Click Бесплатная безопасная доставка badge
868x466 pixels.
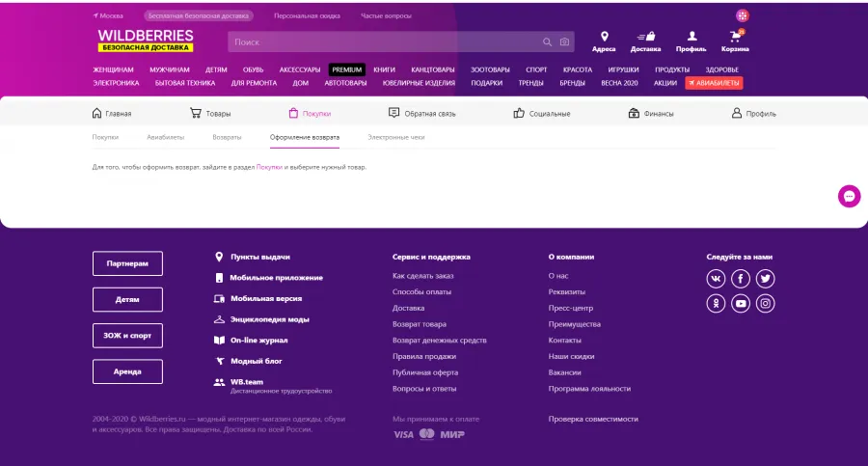199,16
